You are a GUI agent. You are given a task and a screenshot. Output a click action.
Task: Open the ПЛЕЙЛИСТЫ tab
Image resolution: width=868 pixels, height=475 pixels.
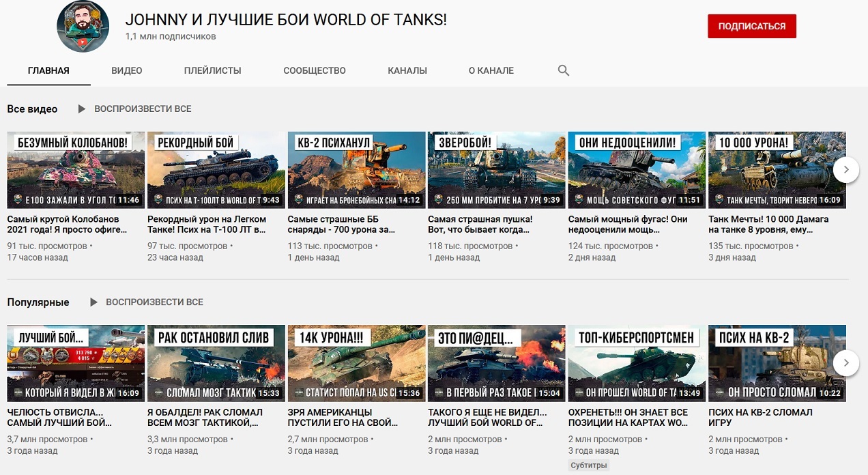213,70
